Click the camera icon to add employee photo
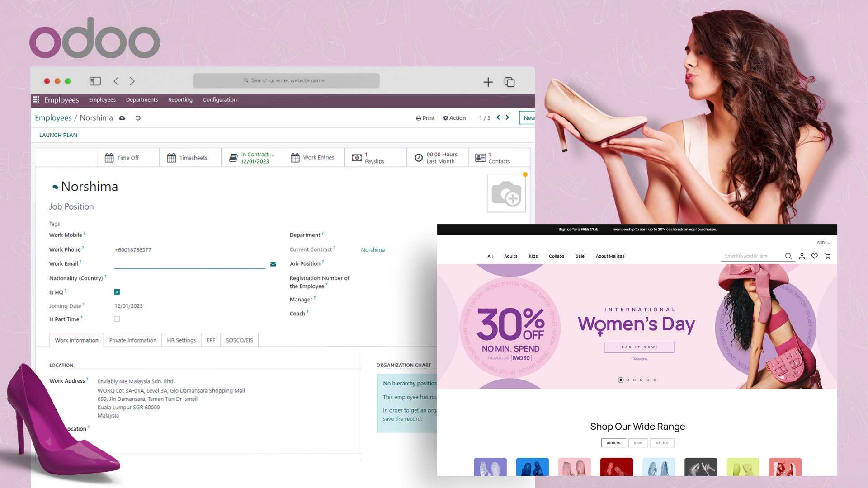Screen dimensions: 868x488 [506, 193]
